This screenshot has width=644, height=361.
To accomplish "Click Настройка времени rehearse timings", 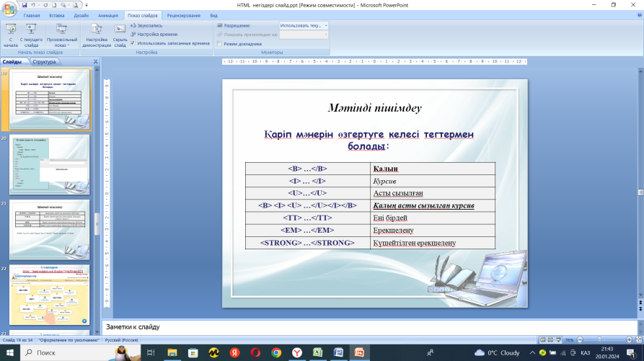I will 154,35.
